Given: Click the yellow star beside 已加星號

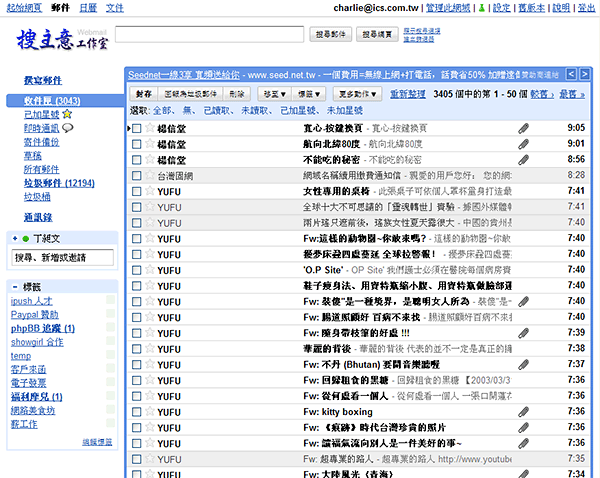Looking at the screenshot, I should click(67, 114).
